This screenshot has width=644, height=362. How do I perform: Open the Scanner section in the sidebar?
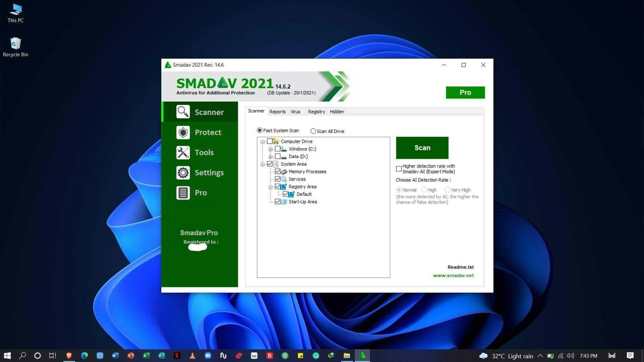tap(200, 112)
